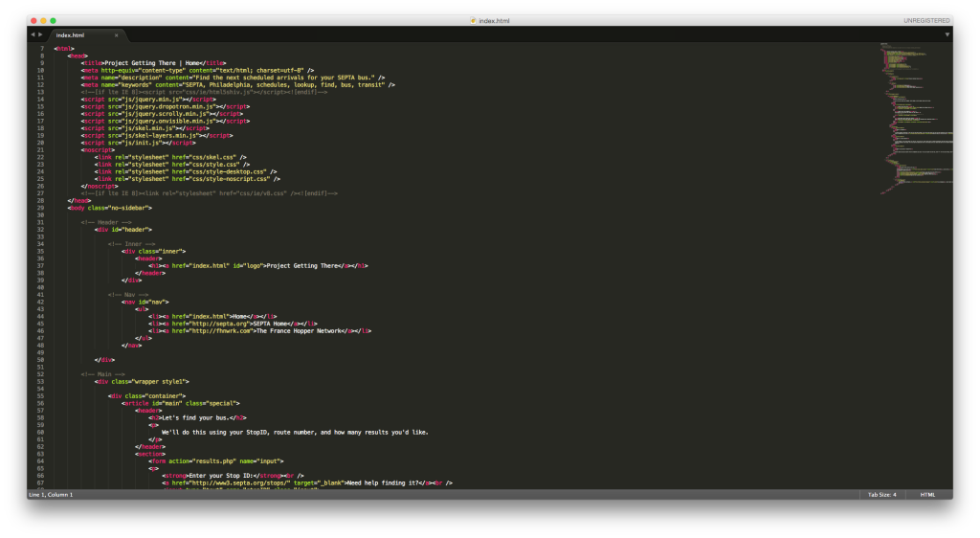
Task: Click line number 29 in the gutter
Action: 41,207
